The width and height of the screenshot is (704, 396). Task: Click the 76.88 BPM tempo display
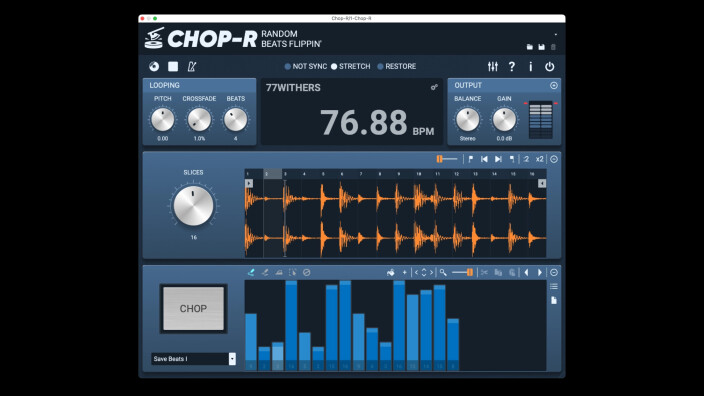377,123
